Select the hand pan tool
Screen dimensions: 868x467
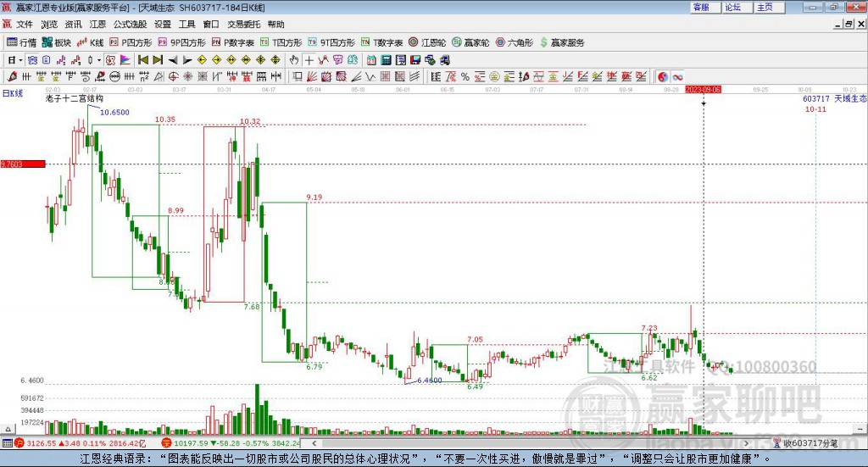pyautogui.click(x=293, y=60)
